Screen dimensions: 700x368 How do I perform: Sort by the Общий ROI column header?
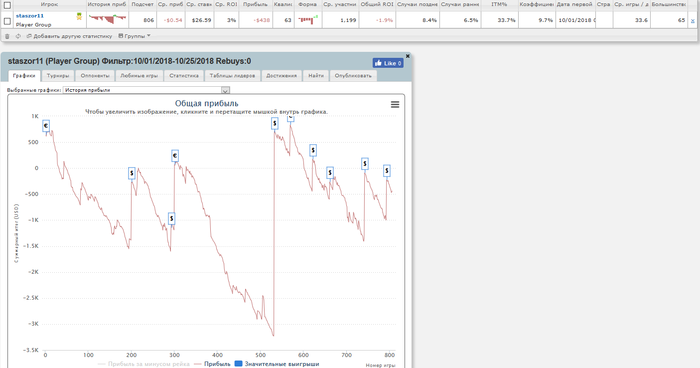(377, 4)
